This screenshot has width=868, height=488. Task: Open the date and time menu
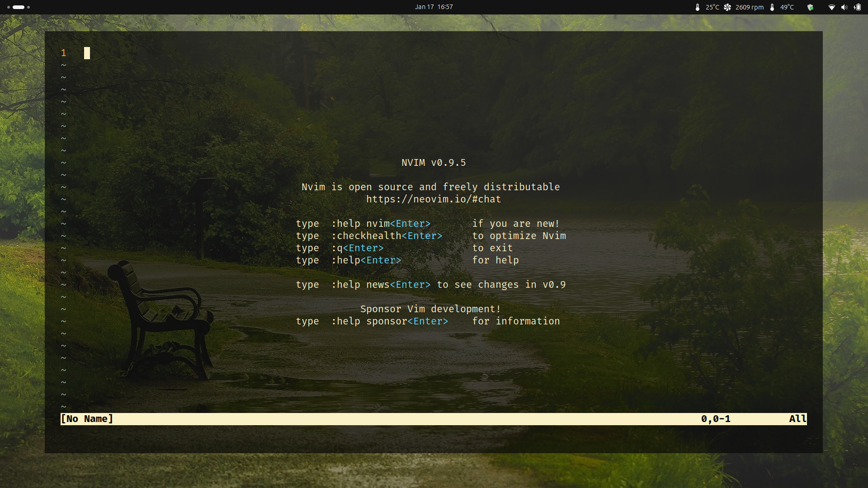[434, 7]
